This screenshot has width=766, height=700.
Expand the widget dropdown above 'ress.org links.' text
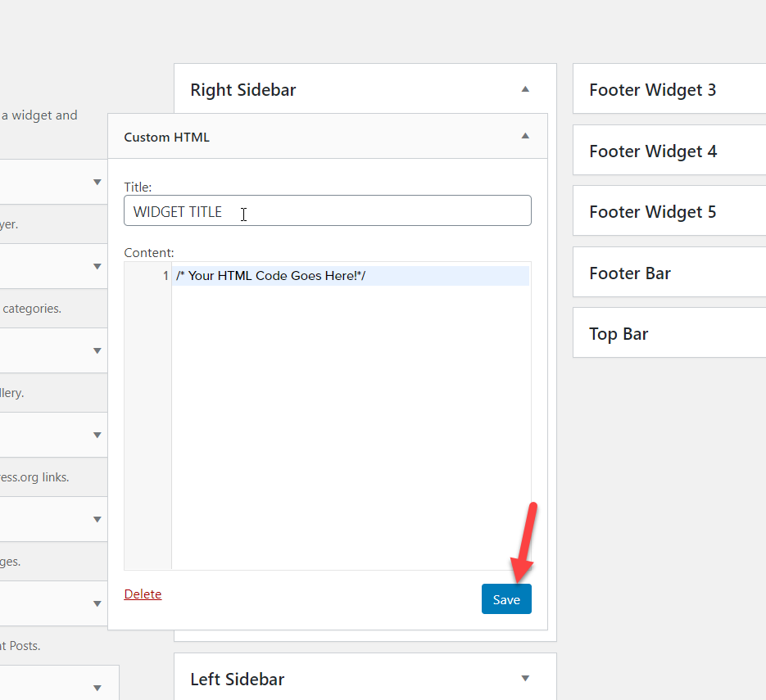(97, 435)
